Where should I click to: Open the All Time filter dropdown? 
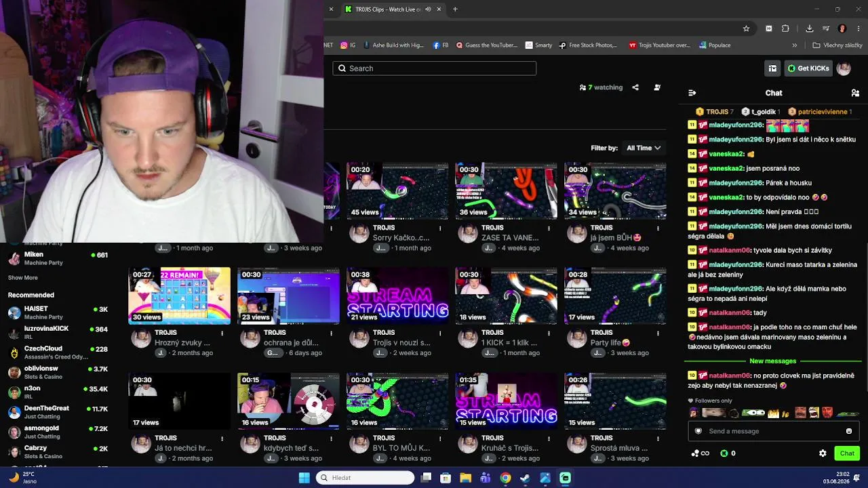644,148
